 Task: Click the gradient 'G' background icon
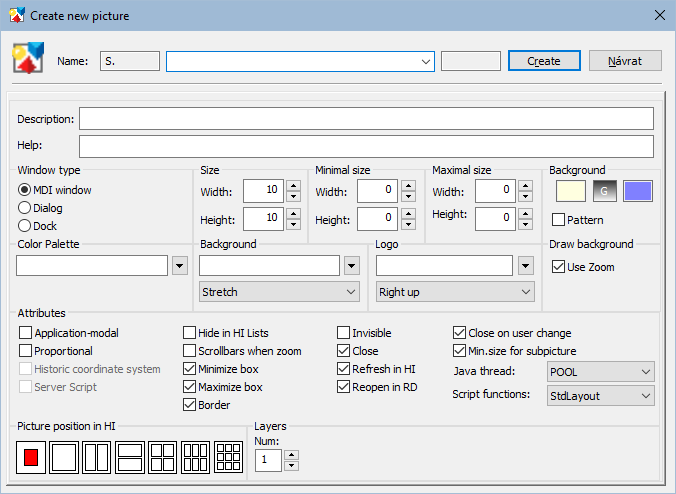pos(604,192)
